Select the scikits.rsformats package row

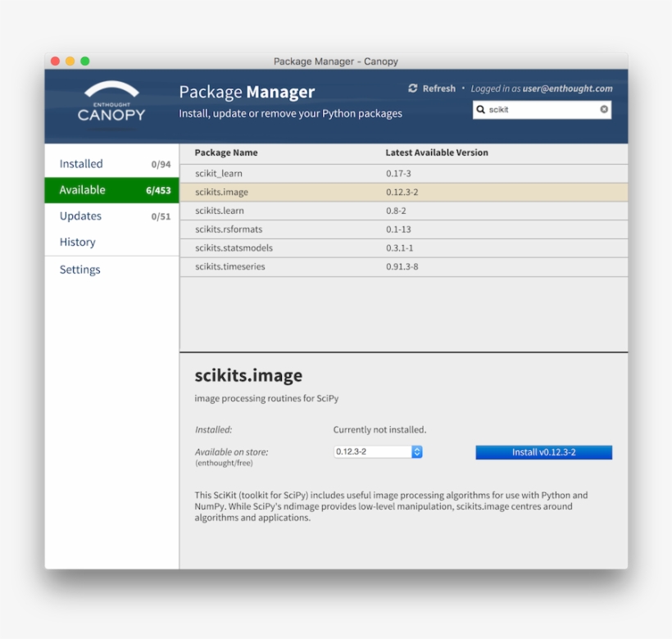(x=404, y=229)
